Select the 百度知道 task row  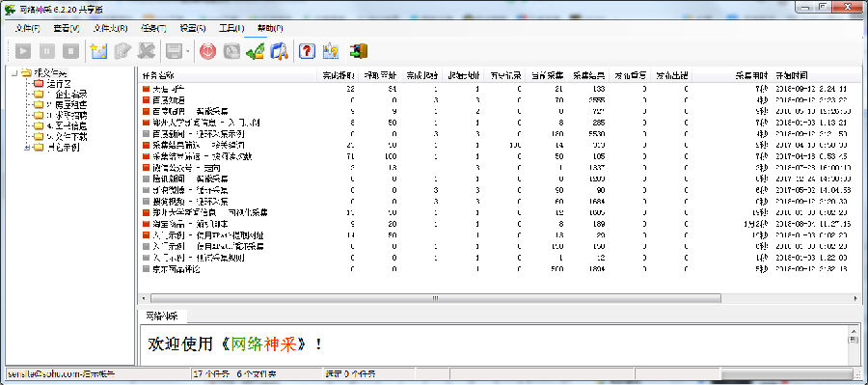tap(499, 99)
